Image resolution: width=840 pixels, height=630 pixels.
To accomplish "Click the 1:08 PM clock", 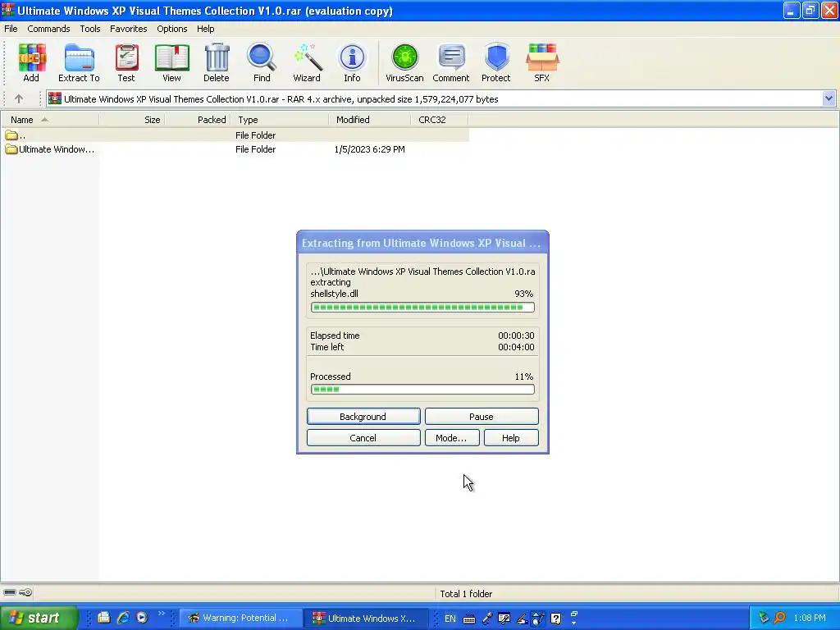I will [810, 618].
